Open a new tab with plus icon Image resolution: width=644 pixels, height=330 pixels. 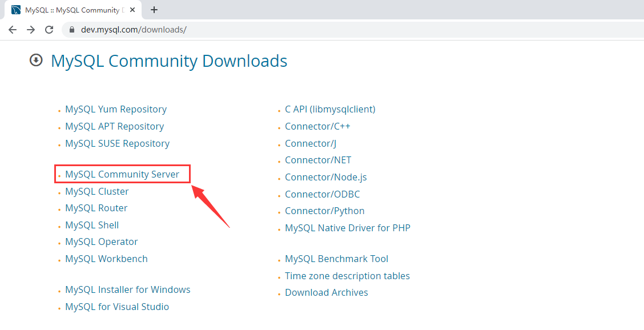pos(154,10)
